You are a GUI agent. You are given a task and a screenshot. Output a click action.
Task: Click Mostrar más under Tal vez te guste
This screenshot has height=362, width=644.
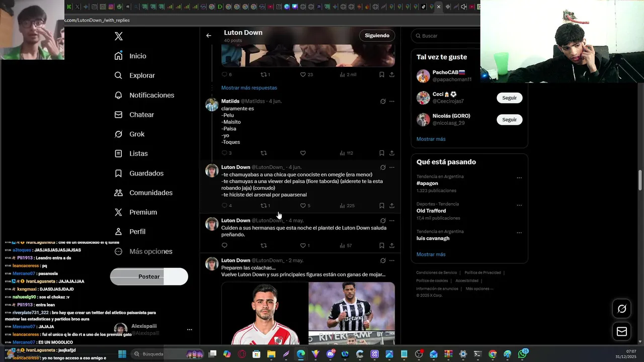pyautogui.click(x=431, y=139)
